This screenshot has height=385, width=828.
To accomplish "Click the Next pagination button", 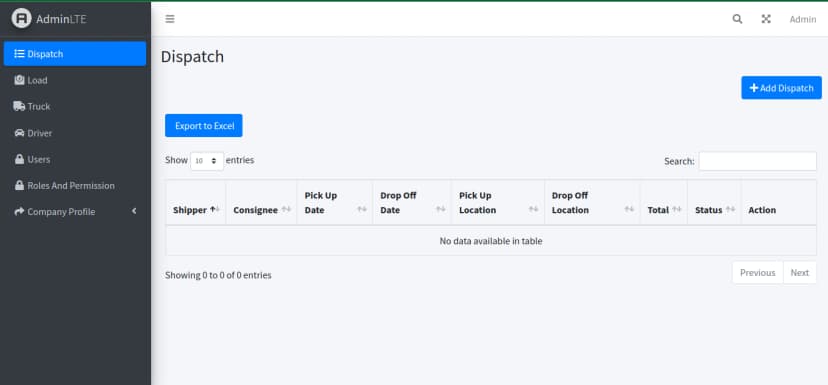I will (x=799, y=273).
